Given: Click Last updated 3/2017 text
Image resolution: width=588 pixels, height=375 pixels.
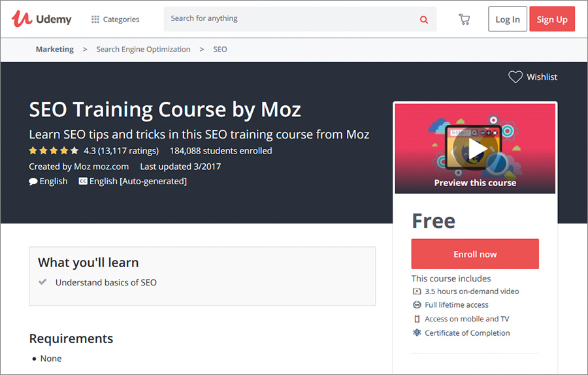Looking at the screenshot, I should tap(180, 167).
